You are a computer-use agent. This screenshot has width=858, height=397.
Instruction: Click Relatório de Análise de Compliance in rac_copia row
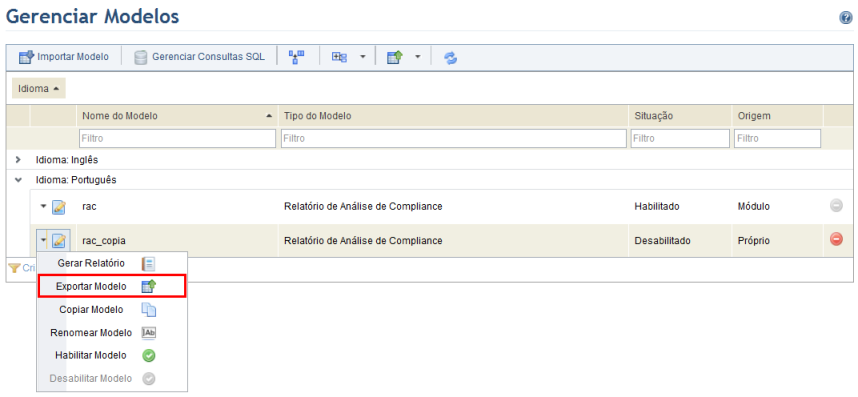pyautogui.click(x=363, y=240)
